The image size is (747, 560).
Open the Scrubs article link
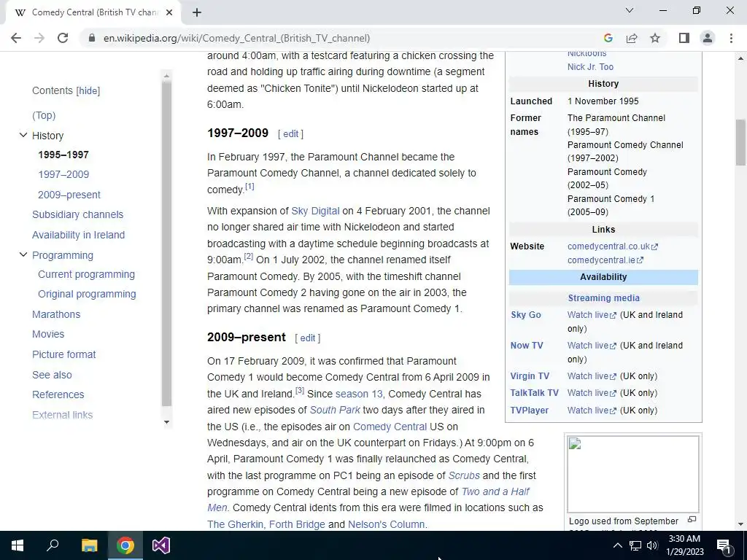click(464, 475)
